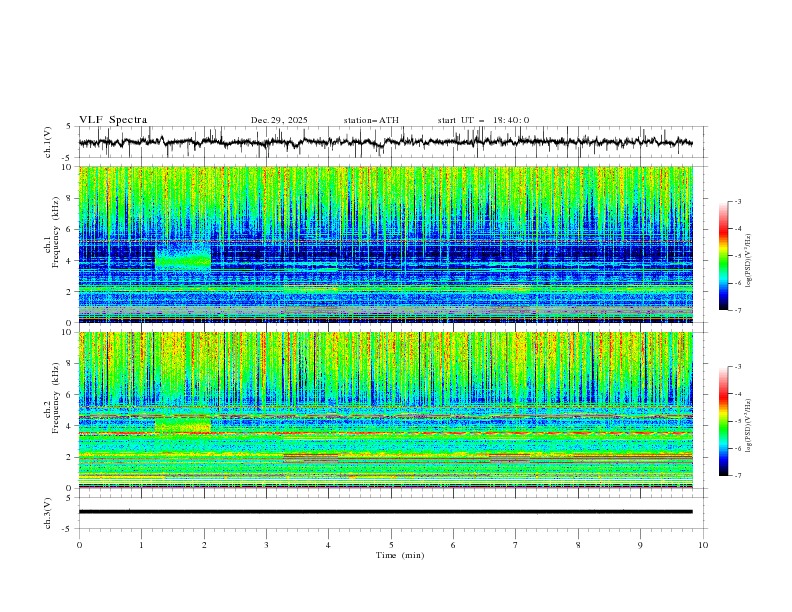
Task: Select the date "Dec.29, 2025" in header
Action: pyautogui.click(x=279, y=120)
